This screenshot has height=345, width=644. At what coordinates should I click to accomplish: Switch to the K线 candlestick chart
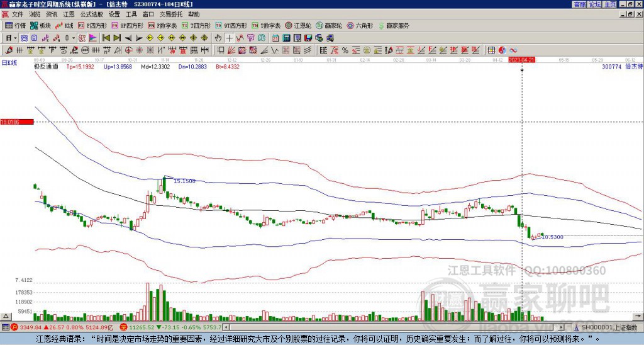[64, 25]
